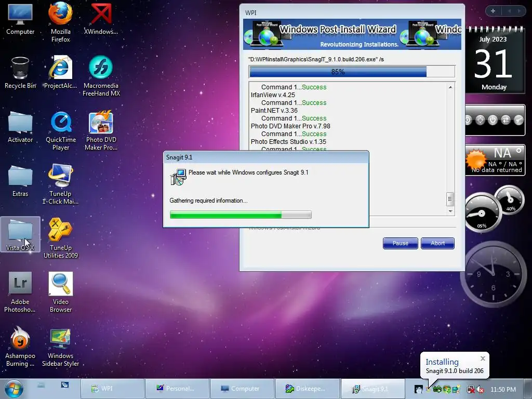532x399 pixels.
Task: Select the ProjectAlc Internet Explorer shortcut
Action: (60, 73)
